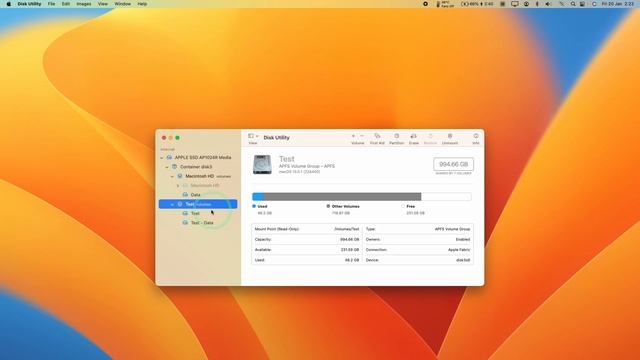Click the Test volumes group icon
640x360 pixels.
pyautogui.click(x=180, y=204)
